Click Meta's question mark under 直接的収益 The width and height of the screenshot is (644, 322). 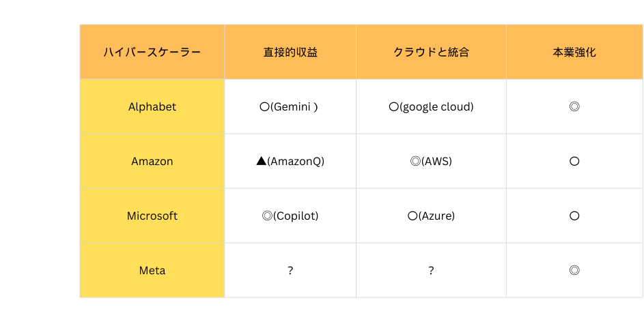(290, 270)
